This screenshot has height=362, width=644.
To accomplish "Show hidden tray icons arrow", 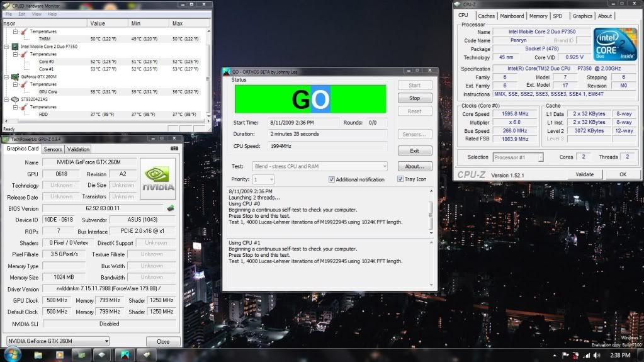I will tap(555, 355).
